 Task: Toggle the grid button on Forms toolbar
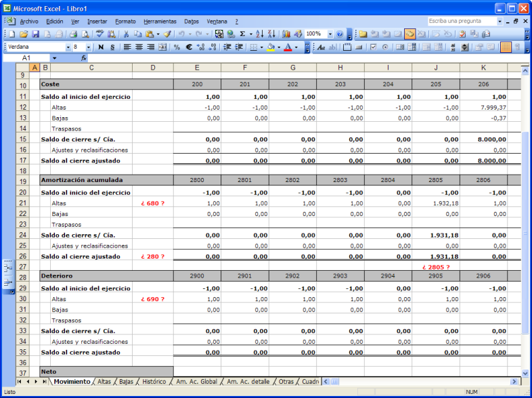click(x=506, y=47)
